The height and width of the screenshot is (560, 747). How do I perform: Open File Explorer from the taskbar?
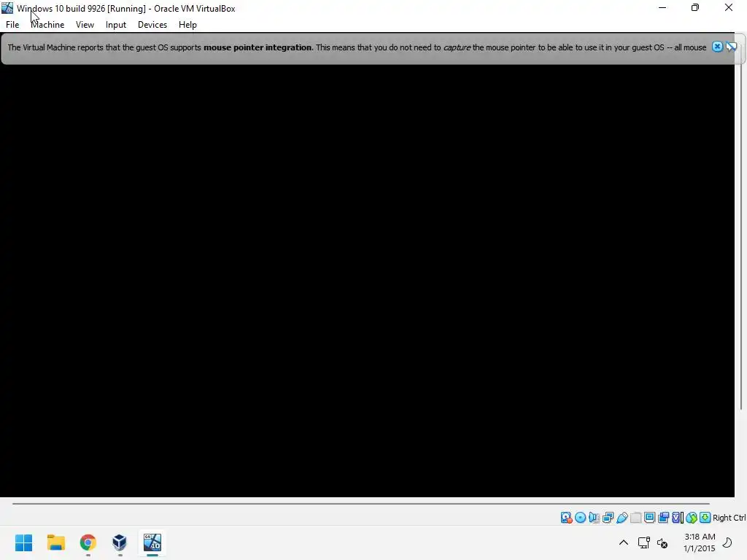55,542
